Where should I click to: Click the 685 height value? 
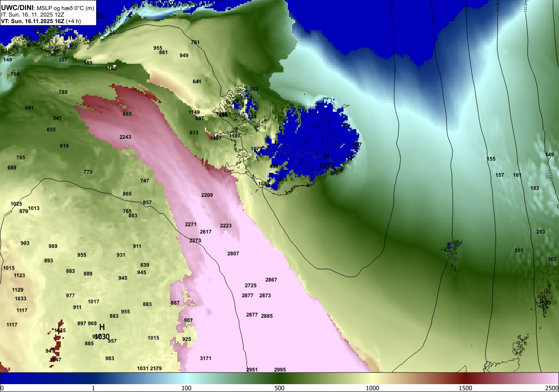pos(127,114)
